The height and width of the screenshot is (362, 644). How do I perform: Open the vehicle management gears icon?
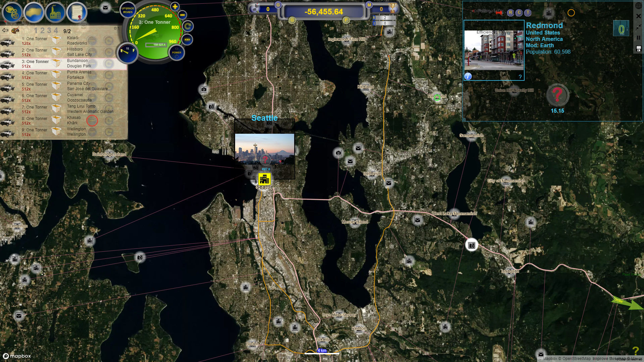click(12, 12)
